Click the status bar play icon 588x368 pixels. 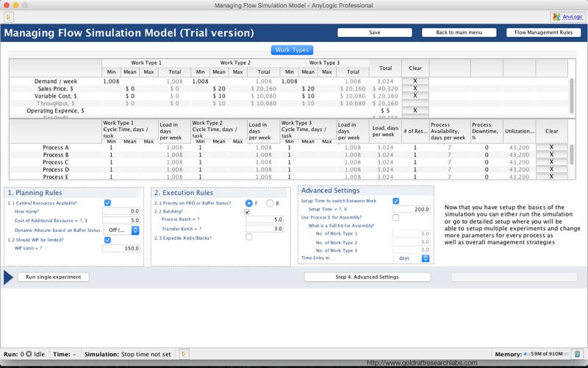(184, 354)
